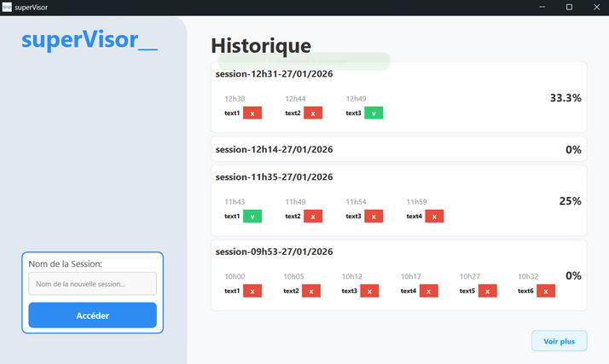Viewport: 609px width, 364px height.
Task: Click green v badge for text1 at 11h43
Action: (x=252, y=217)
